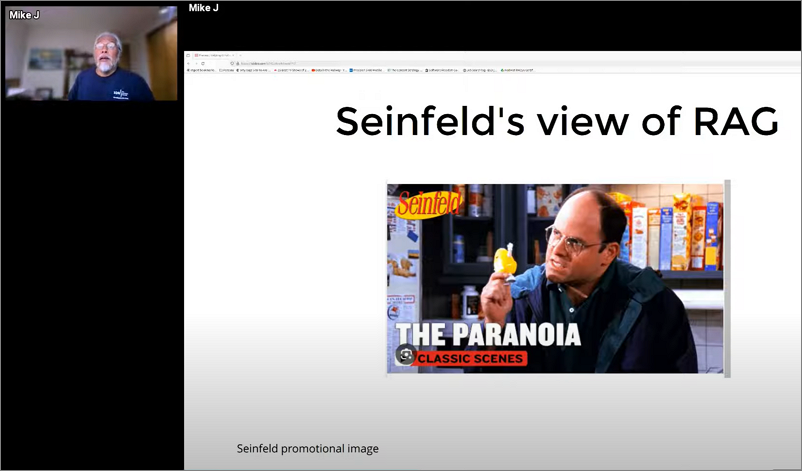Click the window icon left of the browser tab
This screenshot has width=802, height=471.
[188, 55]
